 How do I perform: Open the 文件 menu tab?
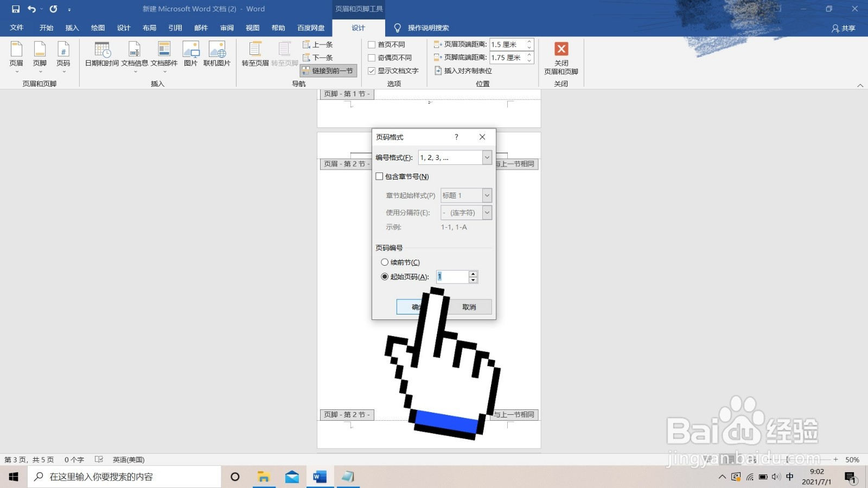pos(17,28)
